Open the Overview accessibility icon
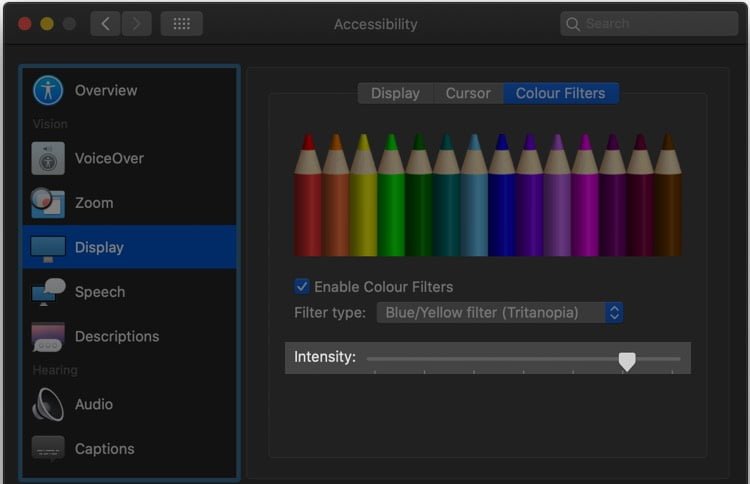The height and width of the screenshot is (484, 750). [48, 90]
